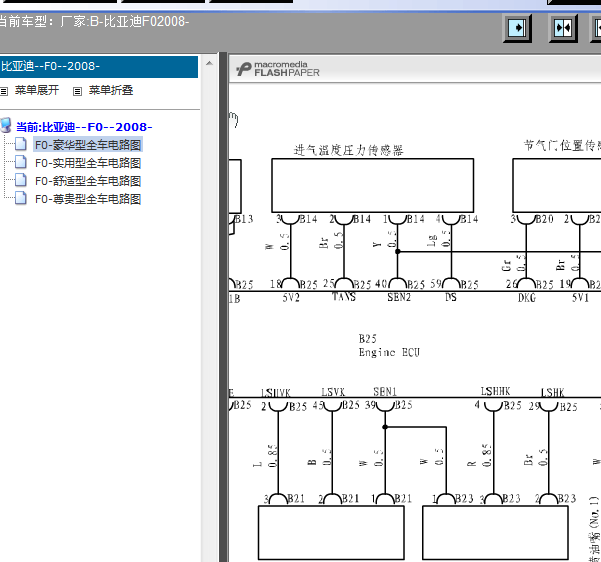Click the DS pin label

pyautogui.click(x=451, y=297)
